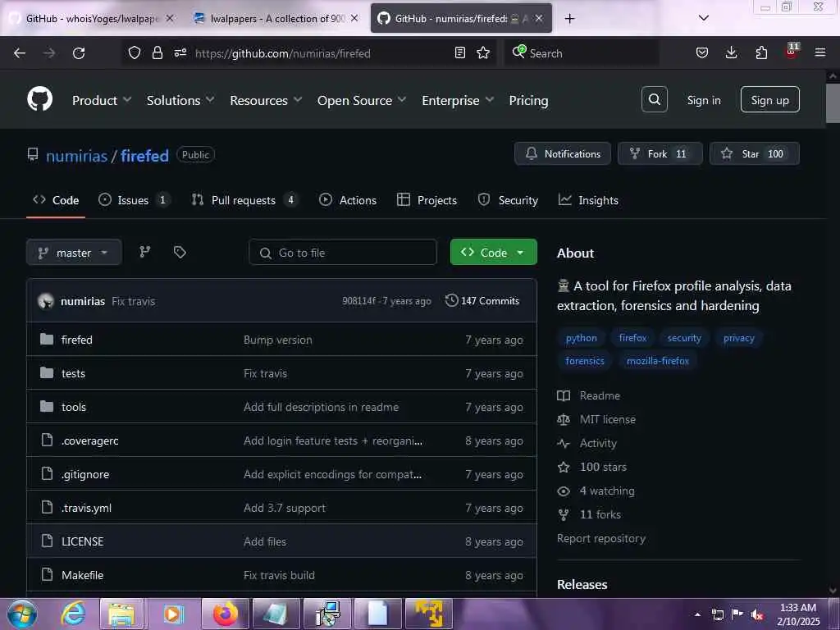Open the Projects tab
The image size is (840, 630).
coord(427,200)
